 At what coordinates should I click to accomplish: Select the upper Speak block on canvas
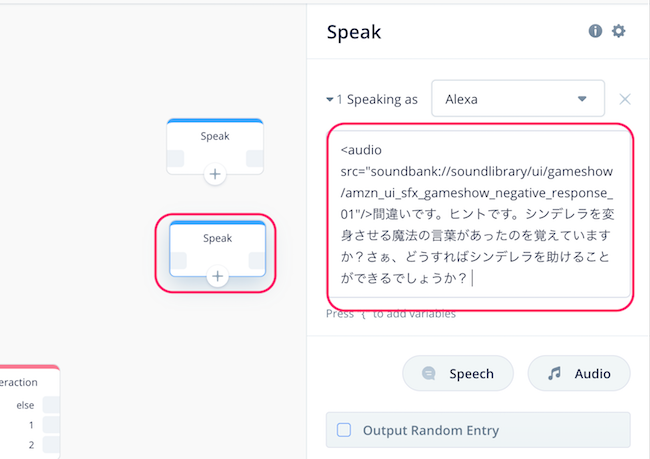click(215, 146)
